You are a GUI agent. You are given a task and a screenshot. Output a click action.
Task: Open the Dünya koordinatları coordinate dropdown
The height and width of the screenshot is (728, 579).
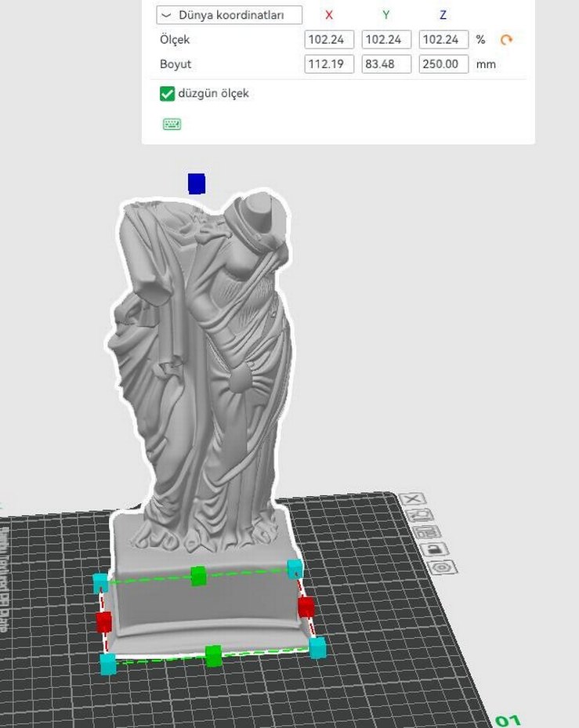229,15
